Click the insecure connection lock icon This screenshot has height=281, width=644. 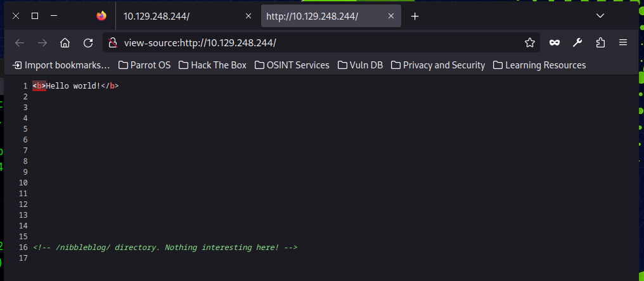(113, 42)
